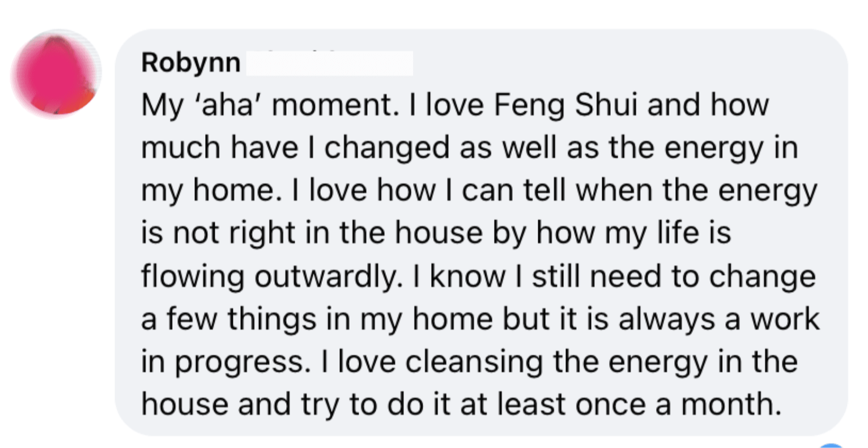Click the redacted surname beside Robynn
The width and height of the screenshot is (868, 448).
[327, 63]
